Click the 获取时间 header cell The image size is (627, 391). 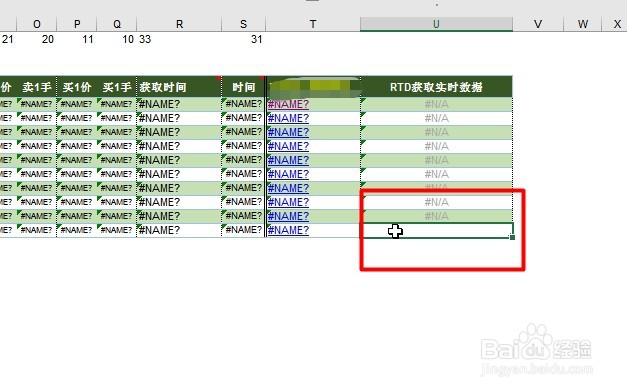coord(179,87)
